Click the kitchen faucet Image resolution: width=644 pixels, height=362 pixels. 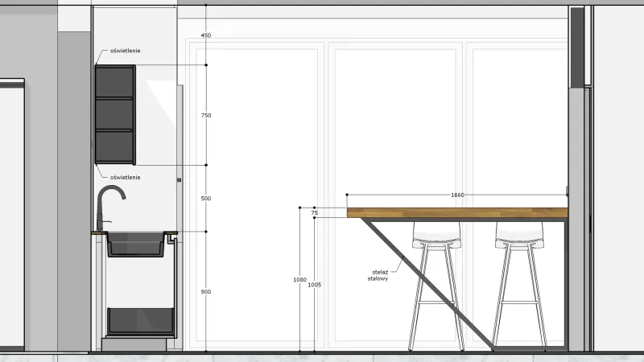coord(109,208)
